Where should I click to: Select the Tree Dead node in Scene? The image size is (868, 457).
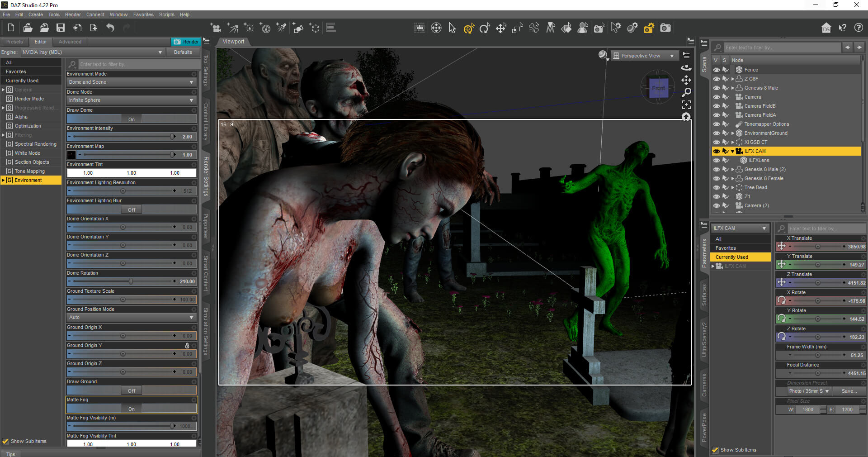pyautogui.click(x=755, y=187)
